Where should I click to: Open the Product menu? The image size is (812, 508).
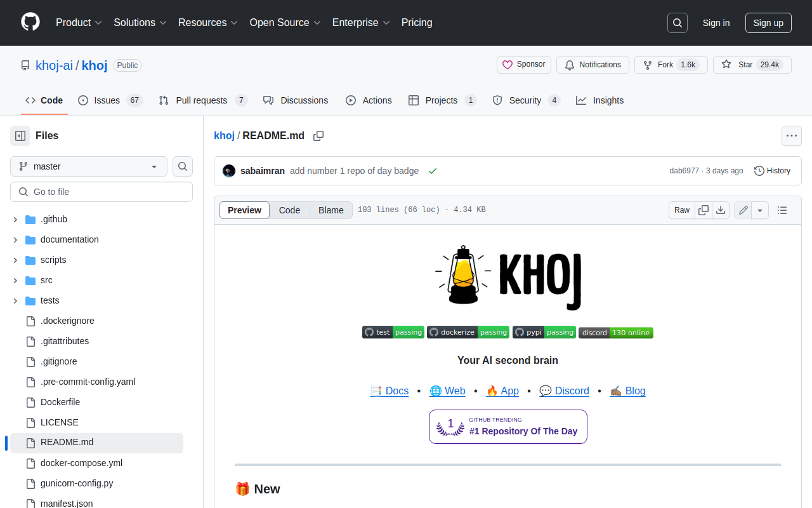(x=79, y=23)
